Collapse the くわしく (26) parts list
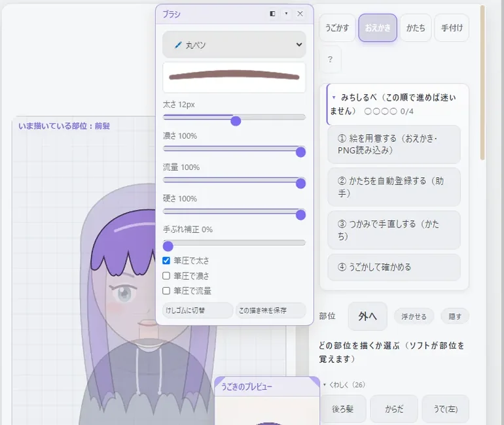 coord(344,384)
